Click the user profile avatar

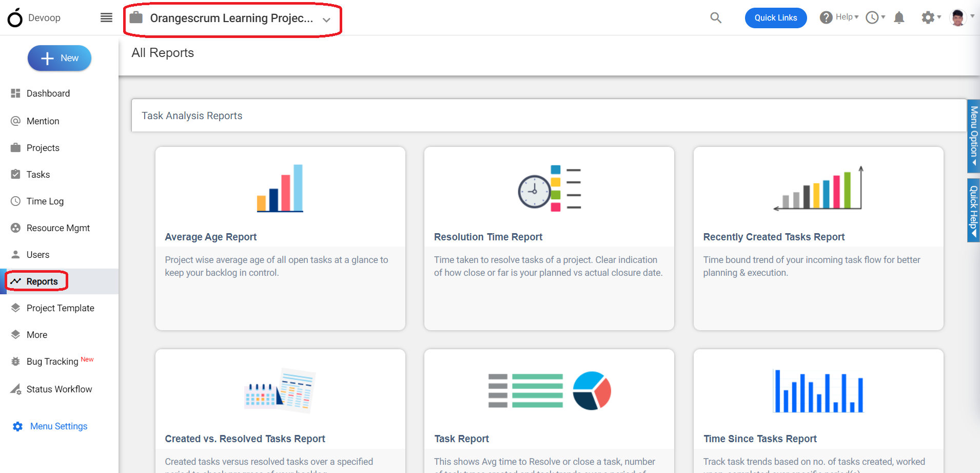[x=958, y=17]
